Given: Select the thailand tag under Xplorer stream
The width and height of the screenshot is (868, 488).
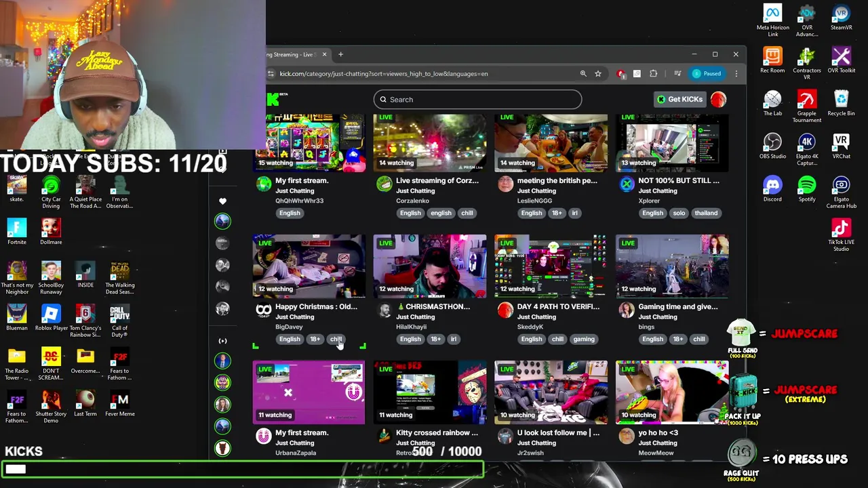Looking at the screenshot, I should (706, 213).
